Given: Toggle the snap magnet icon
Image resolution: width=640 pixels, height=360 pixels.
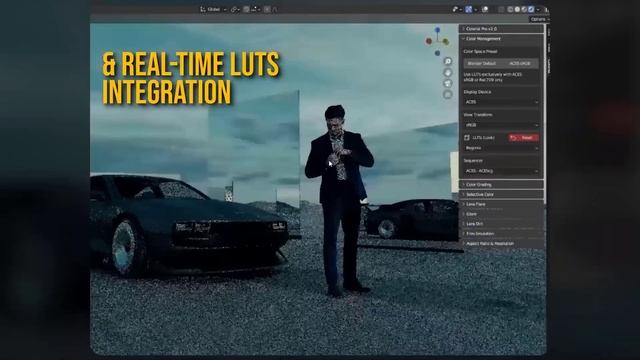Looking at the screenshot, I should pos(246,9).
